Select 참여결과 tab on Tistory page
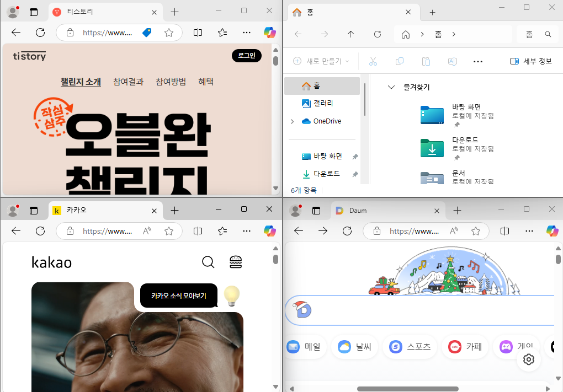The width and height of the screenshot is (563, 392). click(x=128, y=82)
